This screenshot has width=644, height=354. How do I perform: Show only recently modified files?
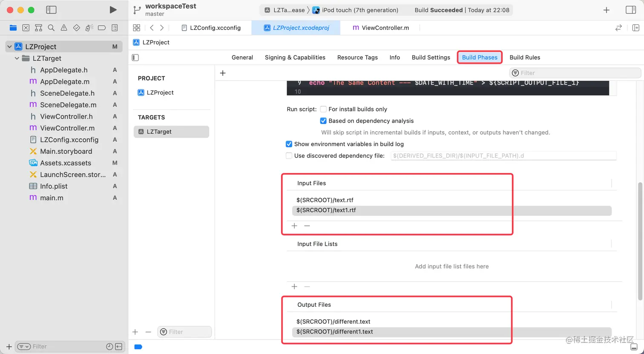click(x=109, y=346)
